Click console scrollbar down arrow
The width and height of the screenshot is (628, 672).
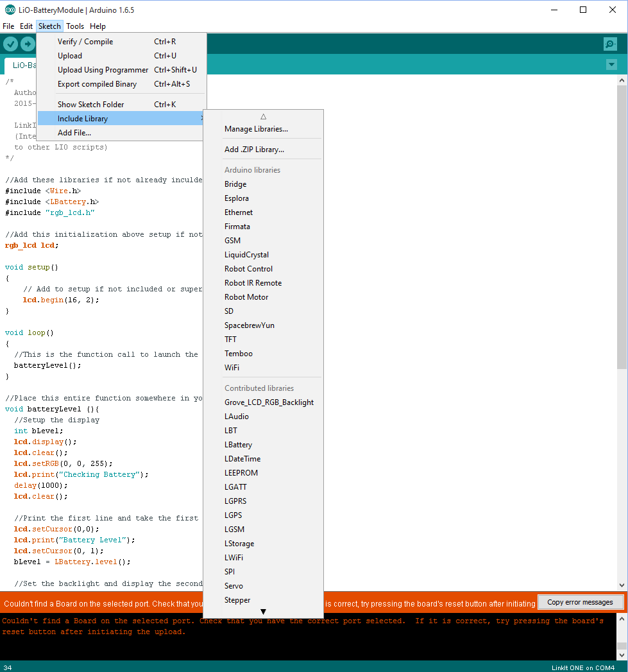[x=622, y=655]
